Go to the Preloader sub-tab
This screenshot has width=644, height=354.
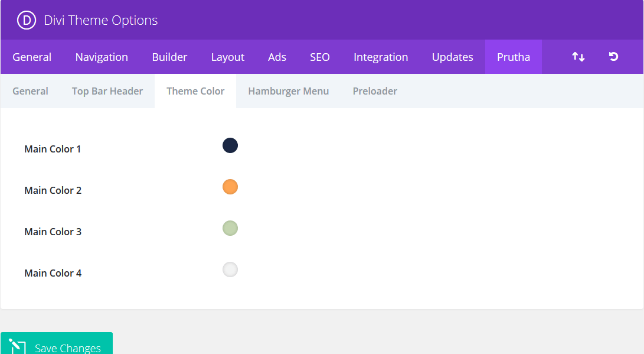coord(375,91)
